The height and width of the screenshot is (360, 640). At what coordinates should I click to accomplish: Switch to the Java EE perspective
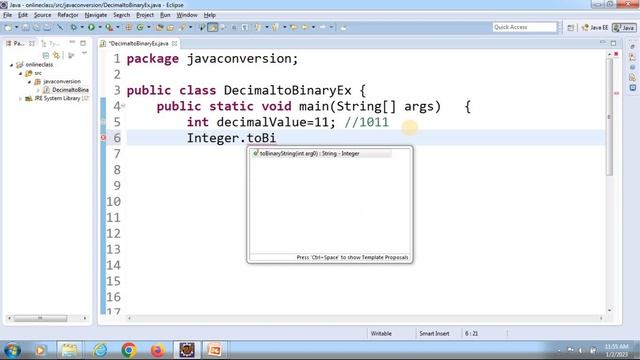coord(595,27)
